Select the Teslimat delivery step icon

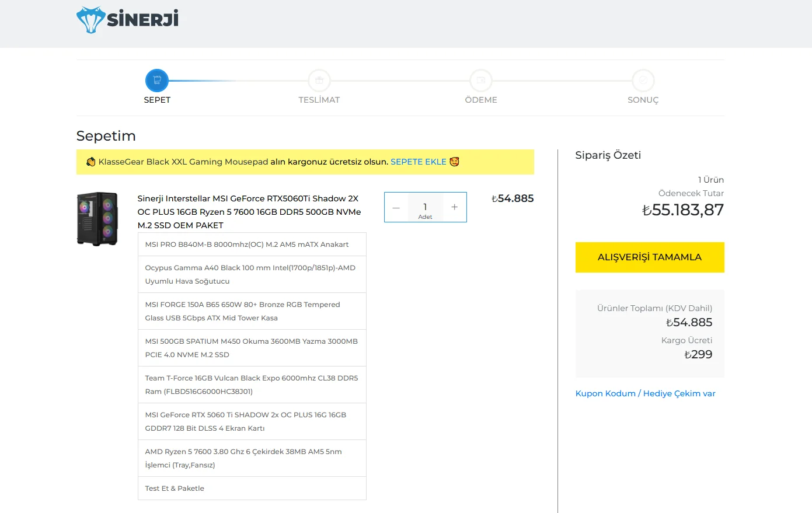pos(319,81)
